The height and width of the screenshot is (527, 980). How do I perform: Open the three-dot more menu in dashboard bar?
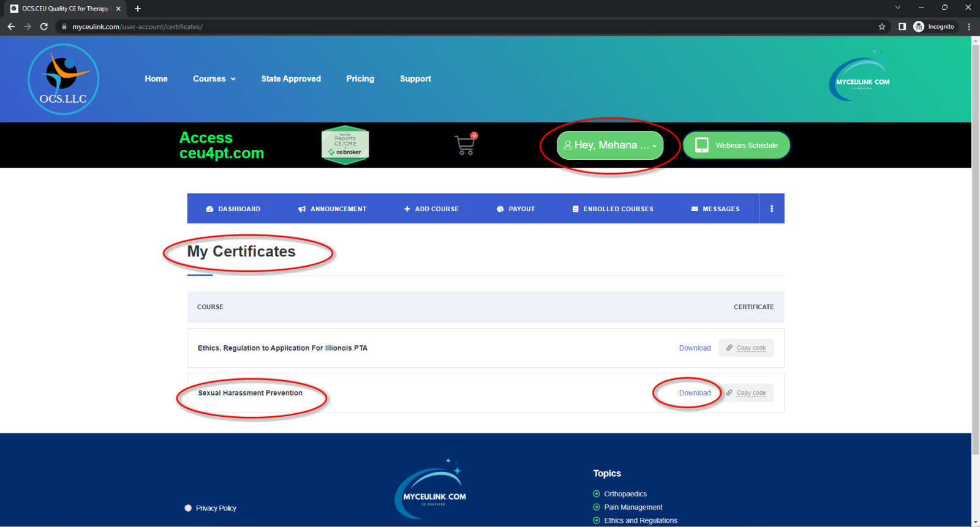pos(772,209)
